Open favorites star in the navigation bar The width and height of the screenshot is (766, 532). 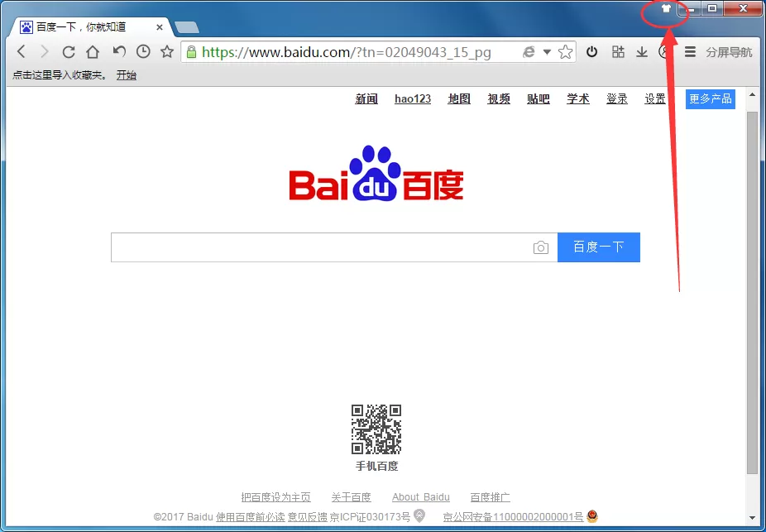167,50
